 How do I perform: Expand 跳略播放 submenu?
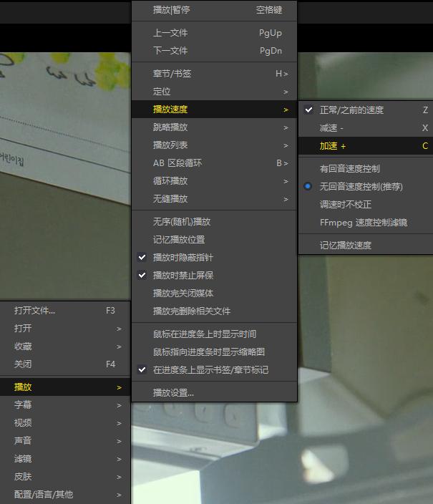coord(214,127)
